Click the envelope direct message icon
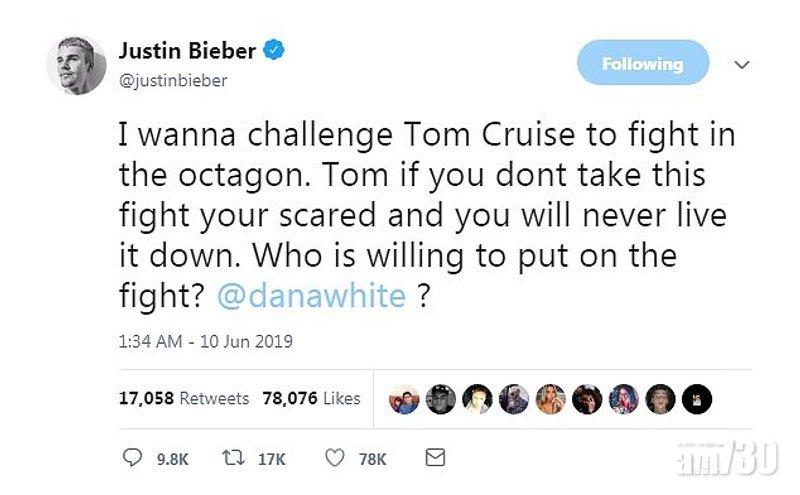800x495 pixels. (434, 458)
